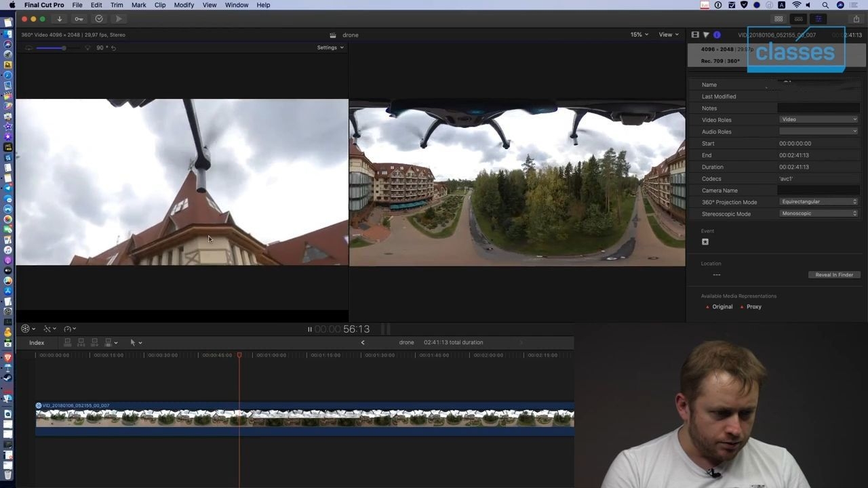Click the Reveal in Finder button
This screenshot has width=868, height=488.
click(834, 274)
